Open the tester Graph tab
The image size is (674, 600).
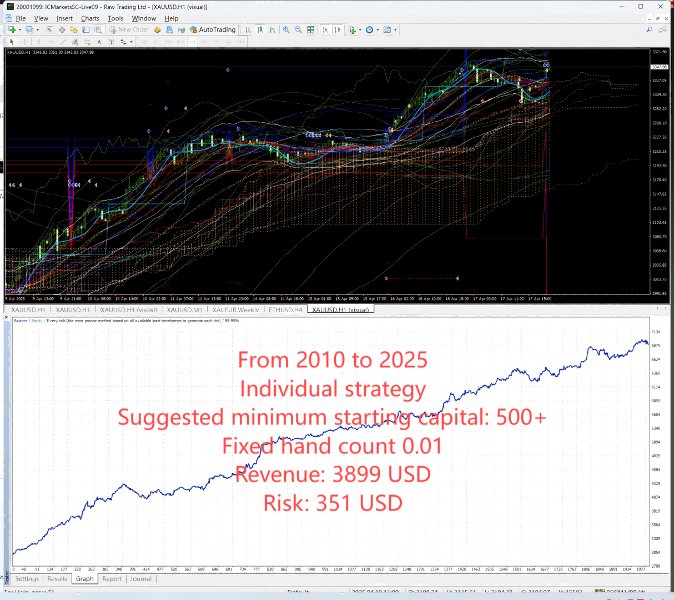[x=84, y=579]
